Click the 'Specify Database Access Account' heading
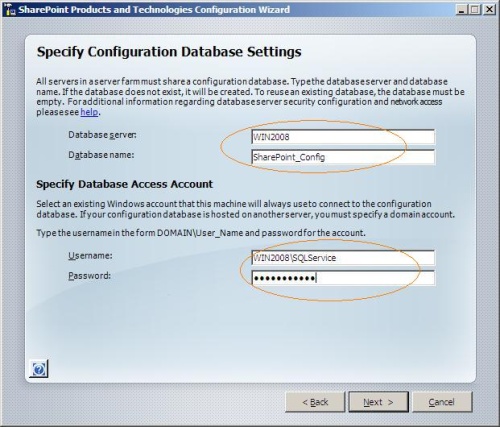This screenshot has height=427, width=500. point(124,184)
